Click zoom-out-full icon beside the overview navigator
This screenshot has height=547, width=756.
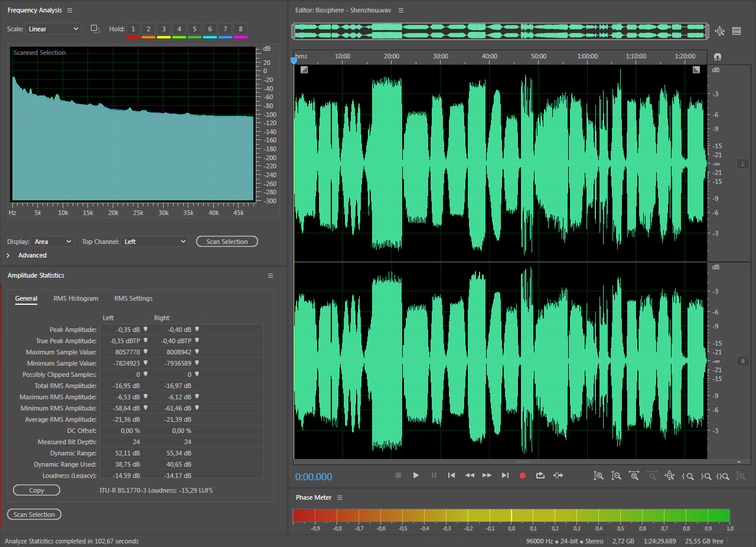[x=719, y=31]
